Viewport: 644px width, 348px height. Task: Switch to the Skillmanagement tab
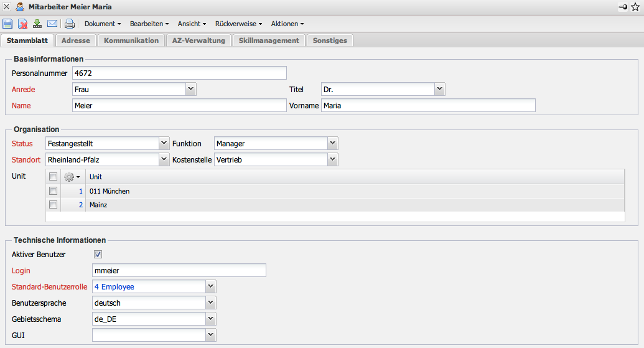click(x=269, y=40)
